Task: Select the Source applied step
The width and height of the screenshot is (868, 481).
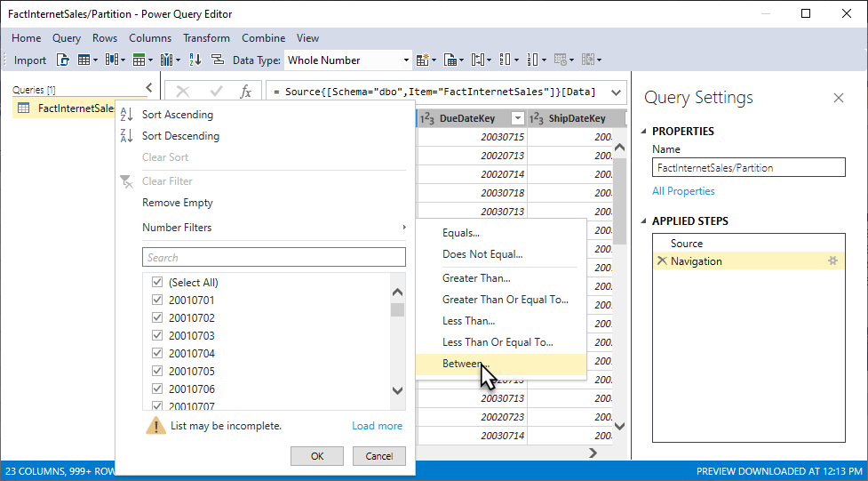Action: point(748,244)
